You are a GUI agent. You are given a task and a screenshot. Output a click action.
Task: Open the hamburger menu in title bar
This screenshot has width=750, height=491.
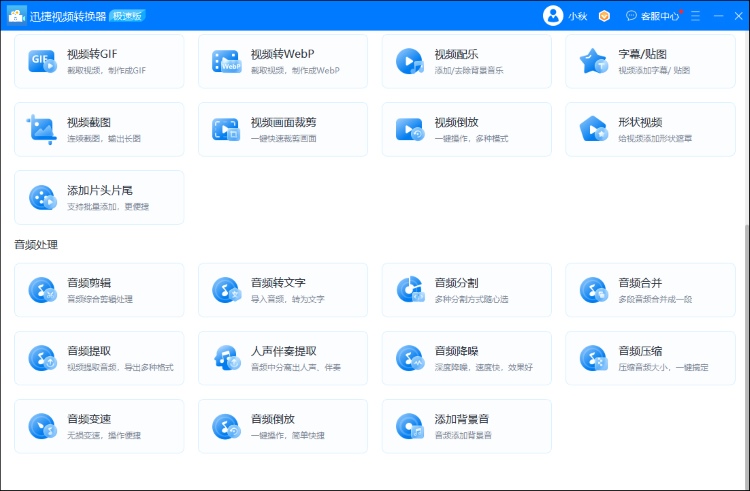pyautogui.click(x=697, y=16)
